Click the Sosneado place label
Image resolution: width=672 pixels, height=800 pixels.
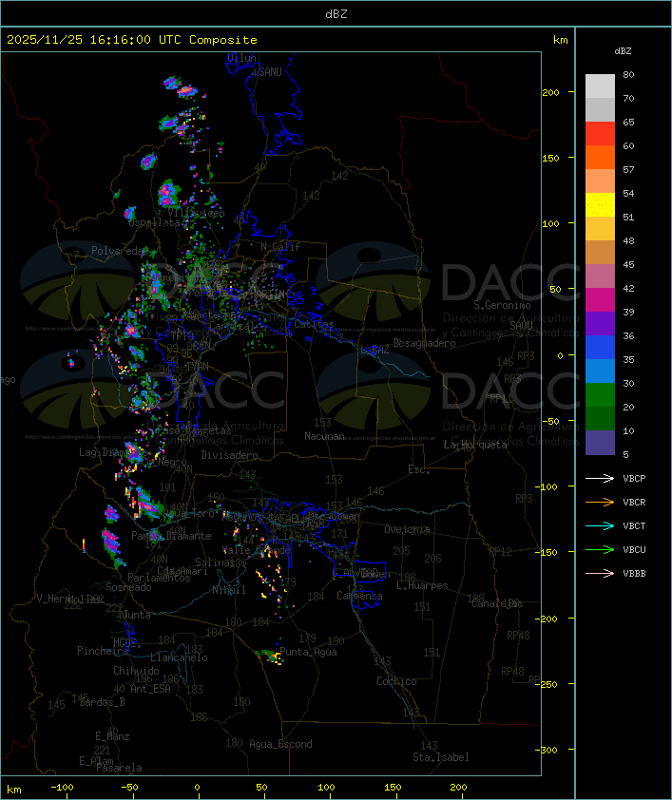(128, 587)
